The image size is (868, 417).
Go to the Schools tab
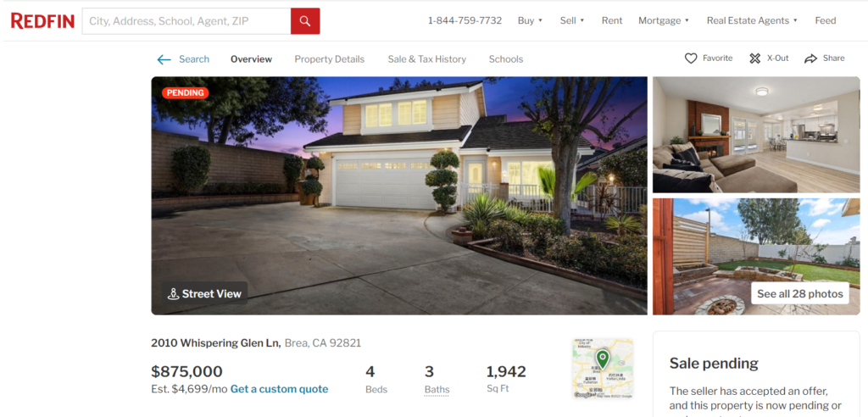pyautogui.click(x=506, y=59)
